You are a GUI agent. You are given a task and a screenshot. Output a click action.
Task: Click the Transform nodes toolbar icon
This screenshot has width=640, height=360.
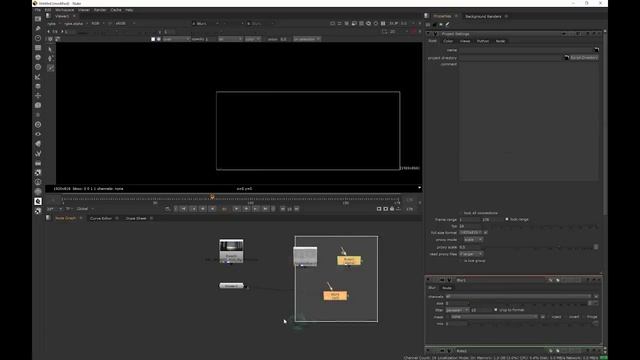pyautogui.click(x=38, y=96)
